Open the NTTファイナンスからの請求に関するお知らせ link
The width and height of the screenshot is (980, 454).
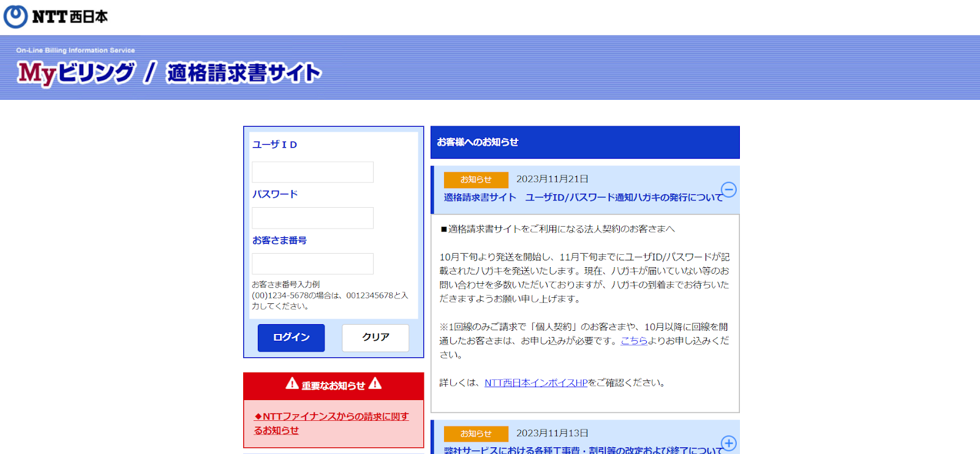click(331, 423)
